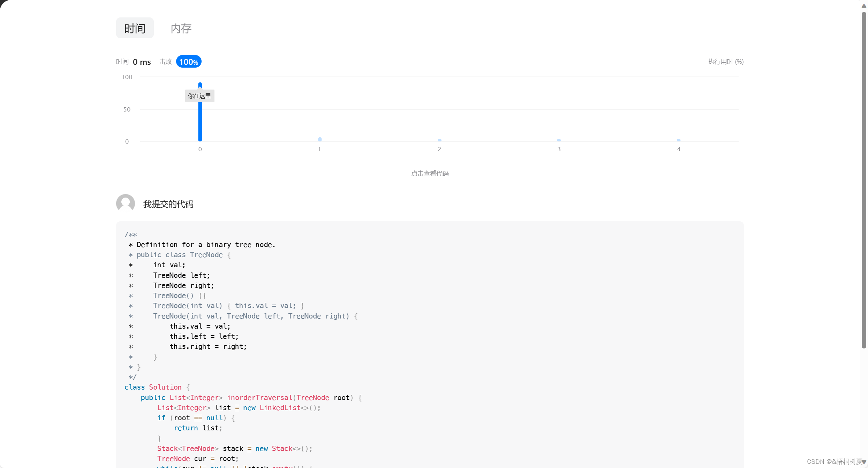Select the small chart point at 1 ms

320,139
